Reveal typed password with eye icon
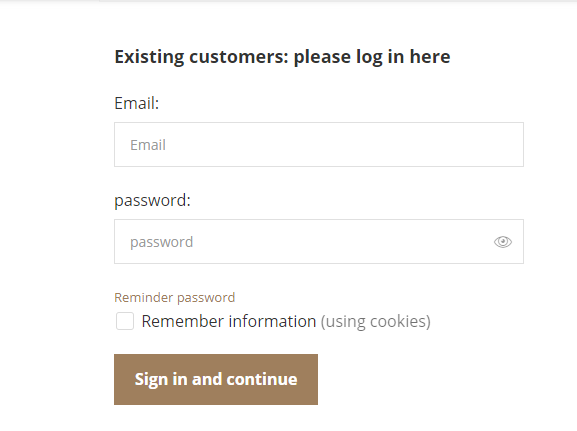This screenshot has width=577, height=431. (503, 242)
